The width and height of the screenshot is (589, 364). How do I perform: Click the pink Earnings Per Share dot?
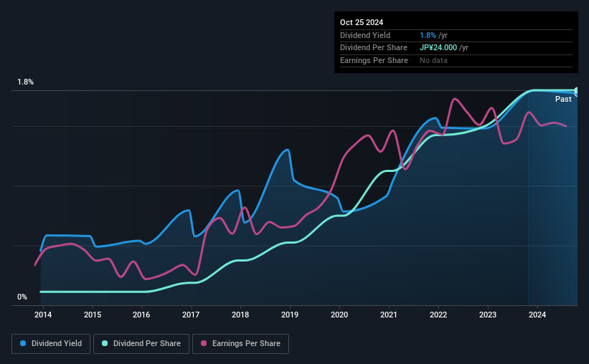click(x=204, y=343)
